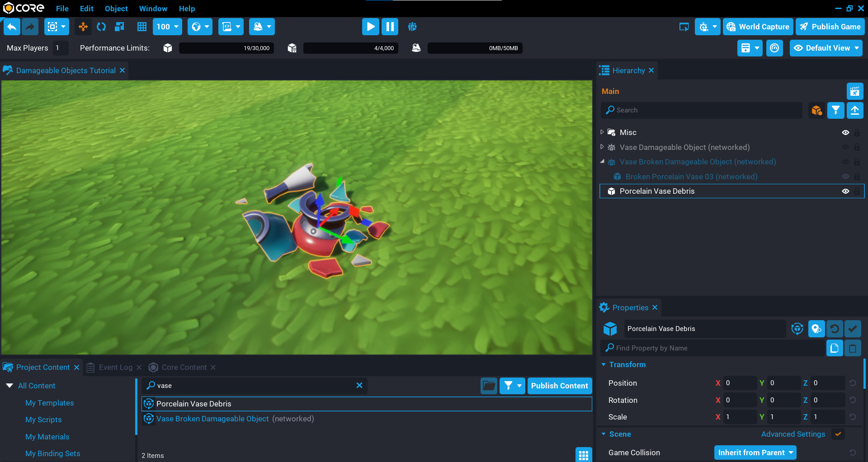
Task: Open the Game Collision dropdown
Action: pyautogui.click(x=755, y=453)
